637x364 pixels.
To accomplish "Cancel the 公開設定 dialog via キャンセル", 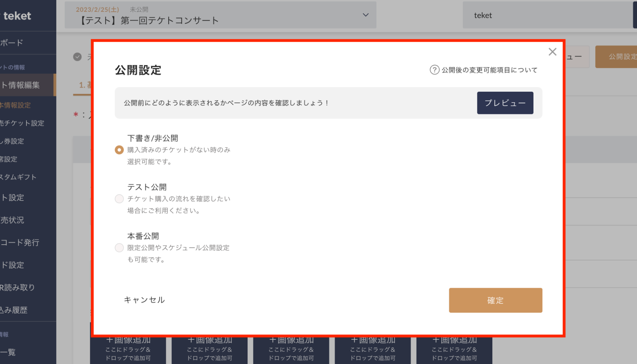I will [x=144, y=300].
